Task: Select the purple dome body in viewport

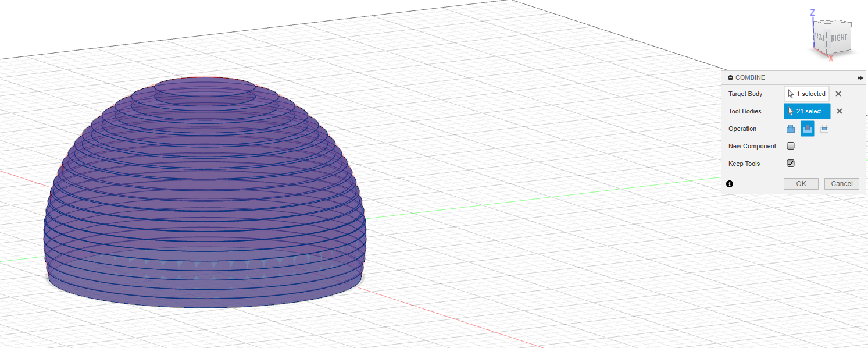Action: point(203,192)
